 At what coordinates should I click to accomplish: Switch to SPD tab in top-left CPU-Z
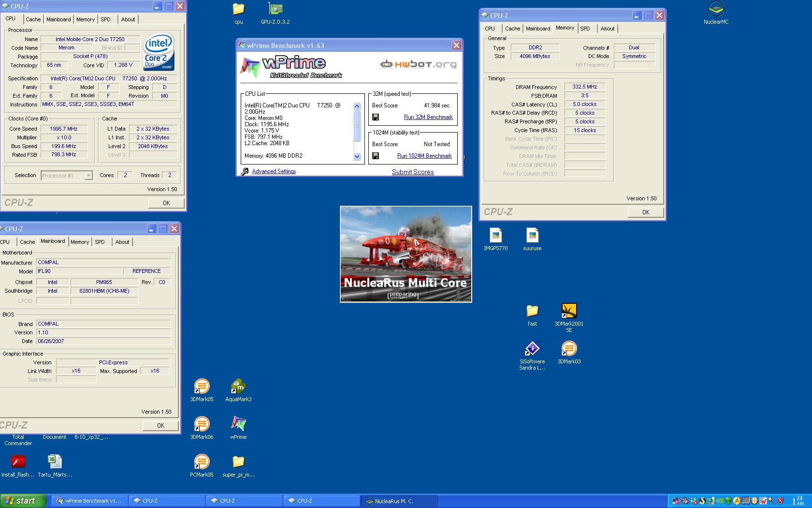105,19
